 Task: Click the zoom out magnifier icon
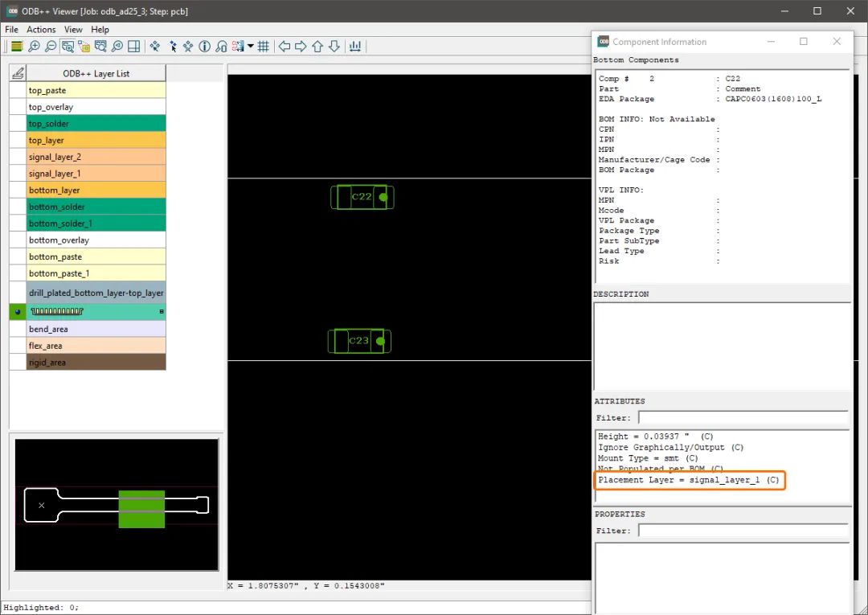pyautogui.click(x=51, y=47)
